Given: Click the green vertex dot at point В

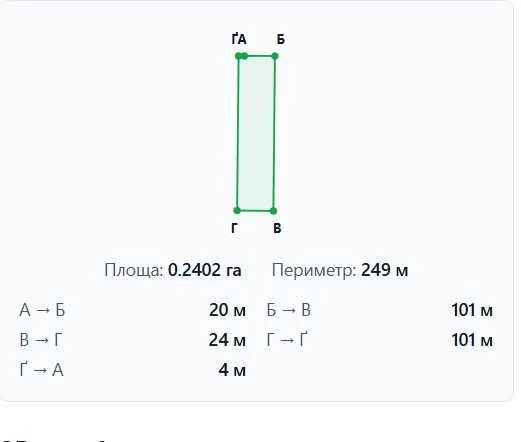Looking at the screenshot, I should click(x=273, y=211).
